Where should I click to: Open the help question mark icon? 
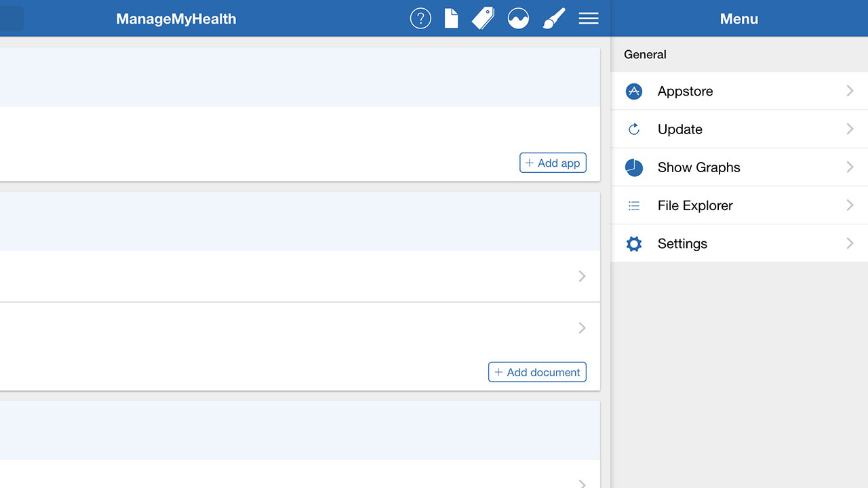(x=420, y=18)
